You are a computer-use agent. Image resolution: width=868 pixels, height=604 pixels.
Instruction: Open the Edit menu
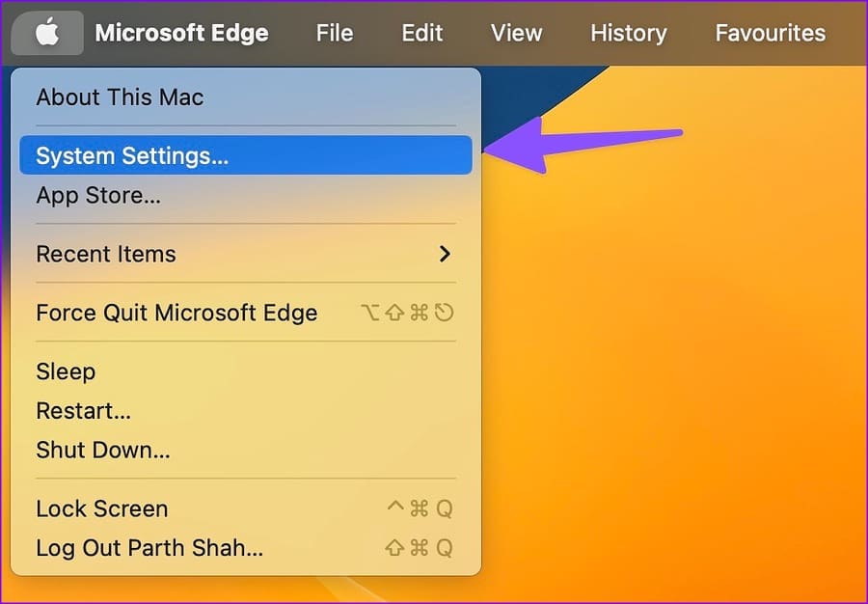(x=421, y=33)
